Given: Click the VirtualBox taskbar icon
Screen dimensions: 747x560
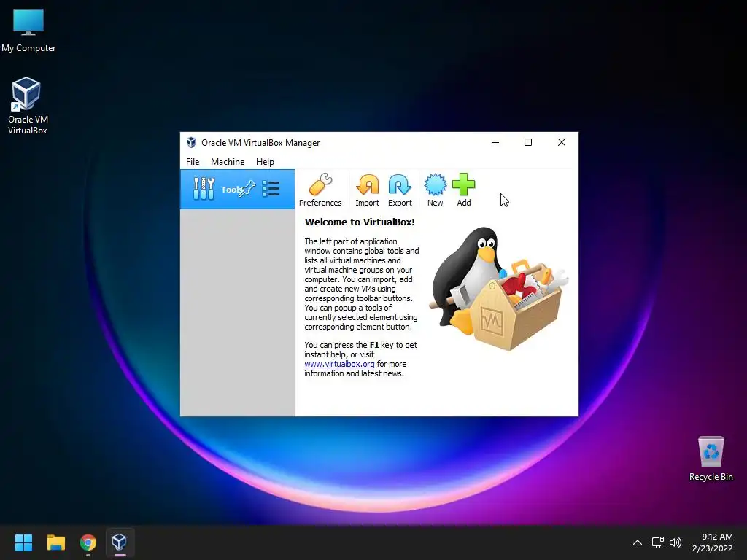Looking at the screenshot, I should (120, 542).
